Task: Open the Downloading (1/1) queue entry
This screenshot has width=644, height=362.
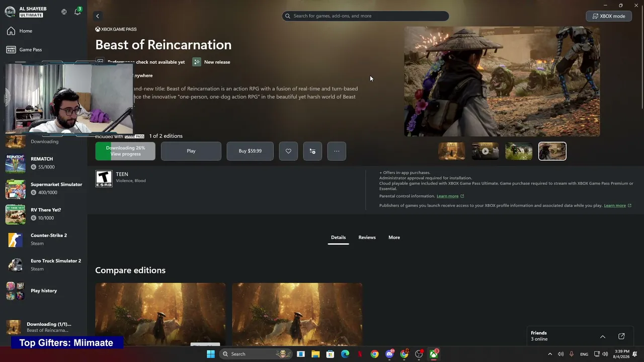Action: point(43,327)
